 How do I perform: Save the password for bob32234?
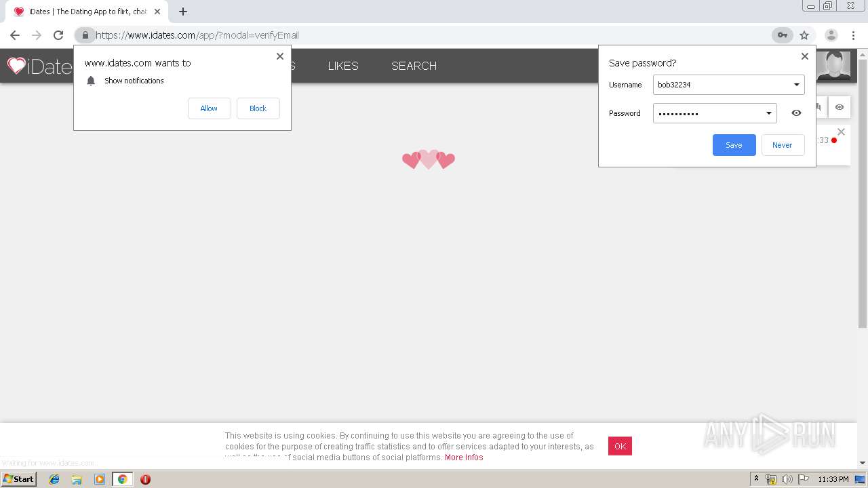pyautogui.click(x=734, y=145)
